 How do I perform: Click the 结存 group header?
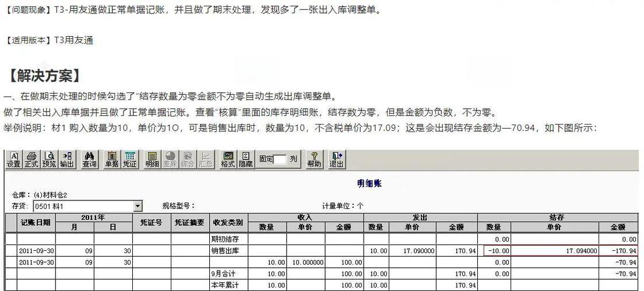558,218
